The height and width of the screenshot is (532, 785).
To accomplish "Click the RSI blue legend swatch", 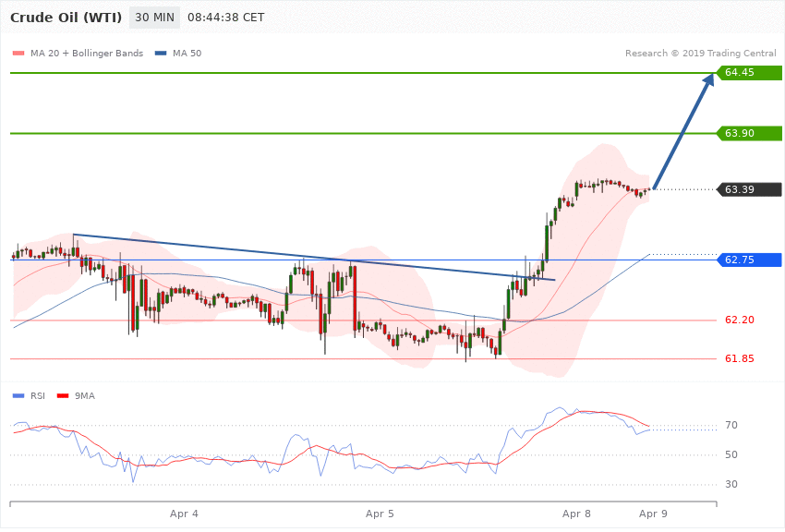I will click(18, 396).
